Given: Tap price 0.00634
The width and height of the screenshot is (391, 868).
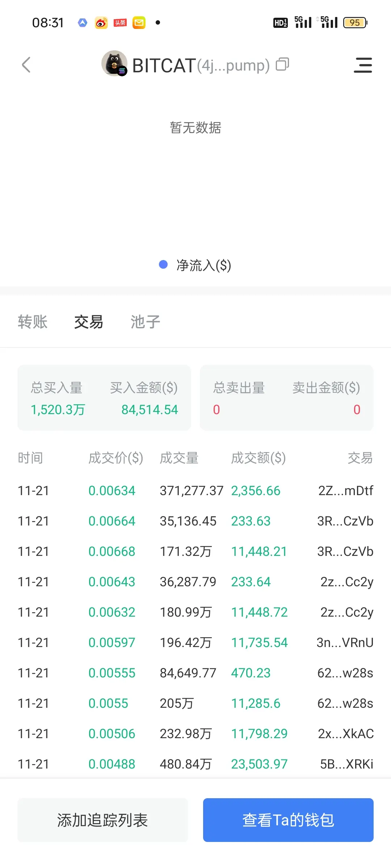Looking at the screenshot, I should coord(112,491).
